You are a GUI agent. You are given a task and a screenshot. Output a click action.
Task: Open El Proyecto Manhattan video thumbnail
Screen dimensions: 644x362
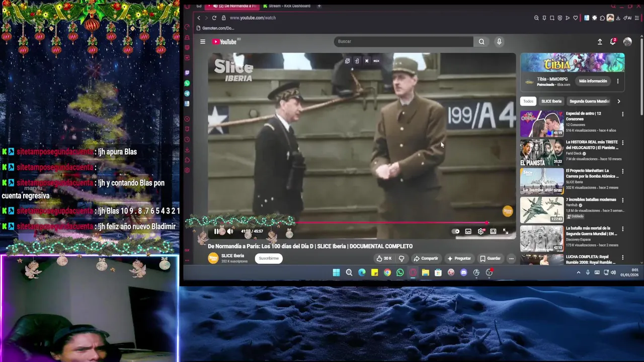[542, 181]
